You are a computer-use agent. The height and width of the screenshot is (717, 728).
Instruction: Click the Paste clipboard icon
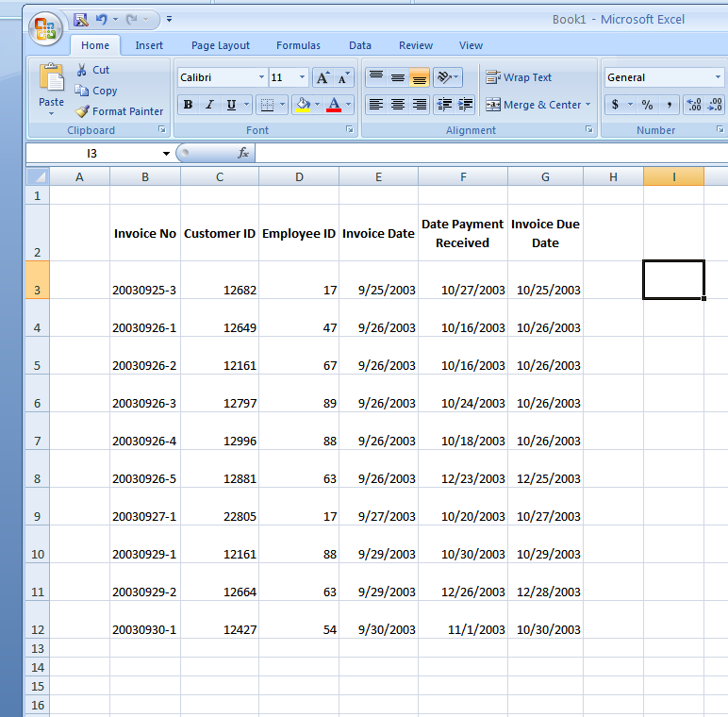coord(52,77)
